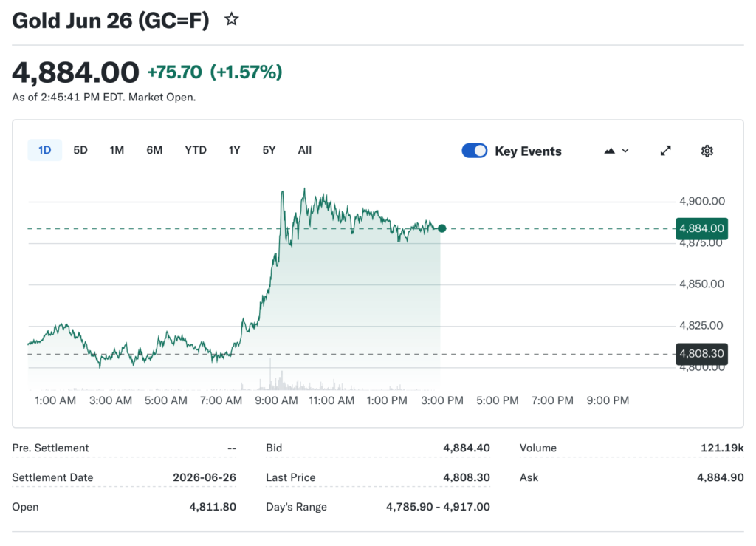Click the 4,884.00 price badge on axis

(701, 229)
